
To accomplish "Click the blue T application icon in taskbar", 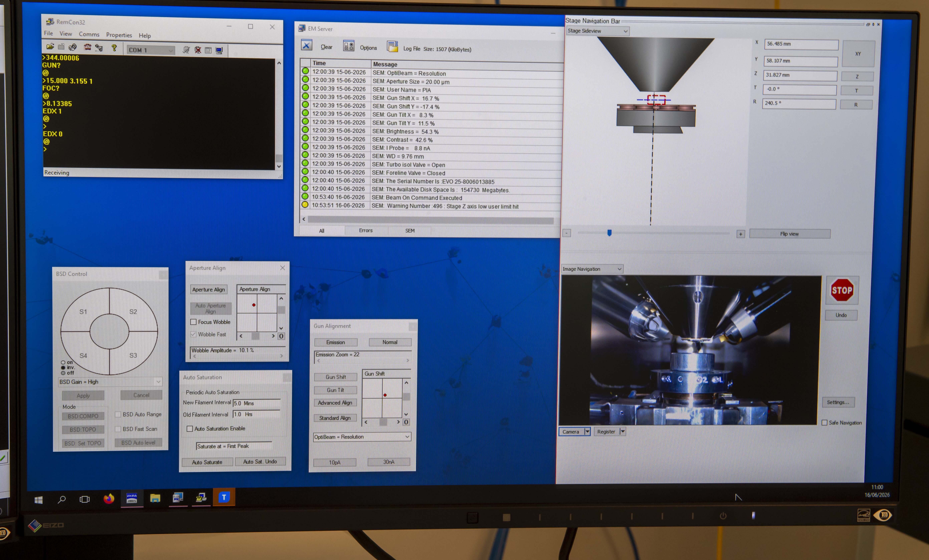I will [x=224, y=497].
